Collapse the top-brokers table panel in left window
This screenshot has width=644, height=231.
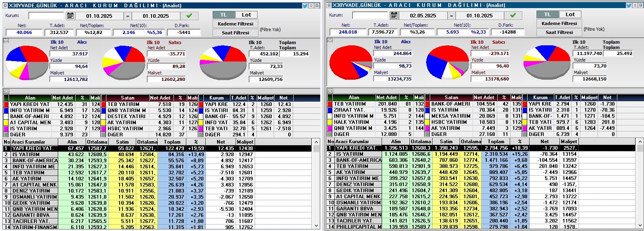(6, 91)
